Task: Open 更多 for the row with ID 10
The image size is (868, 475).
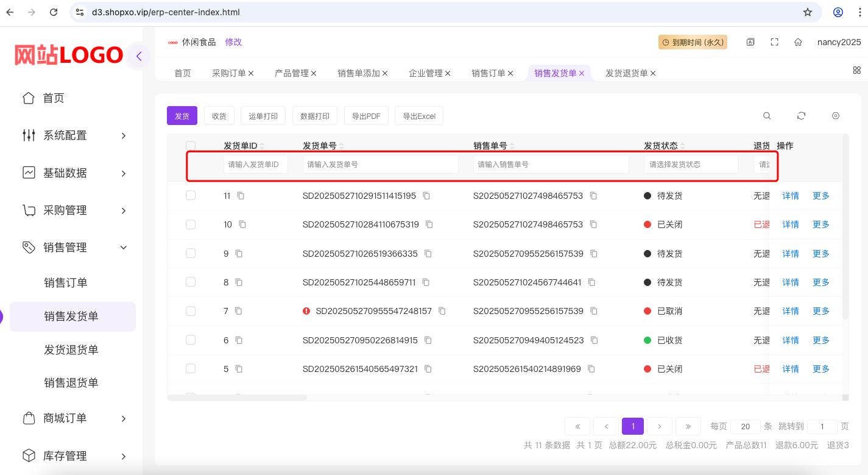Action: point(821,224)
